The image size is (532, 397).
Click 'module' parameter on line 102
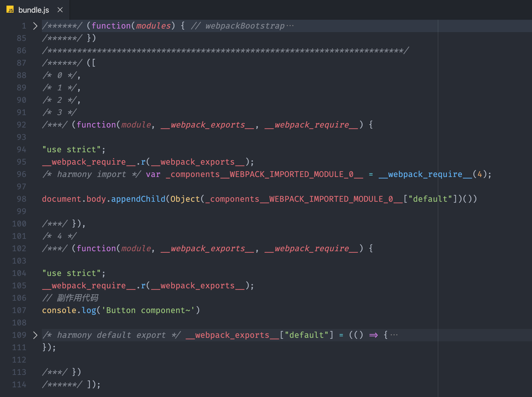click(136, 249)
